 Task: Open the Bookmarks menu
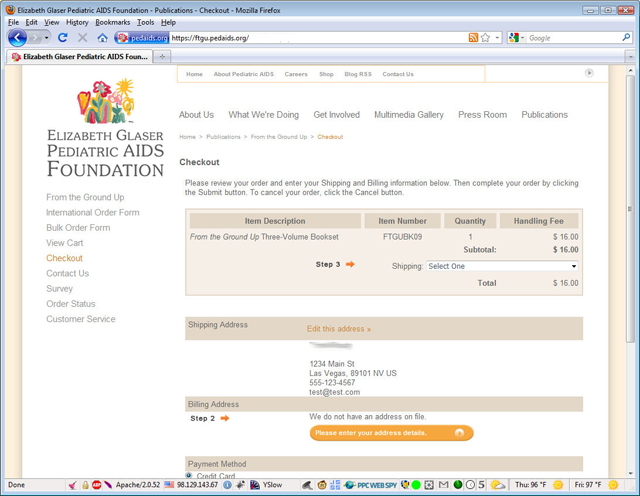click(113, 22)
